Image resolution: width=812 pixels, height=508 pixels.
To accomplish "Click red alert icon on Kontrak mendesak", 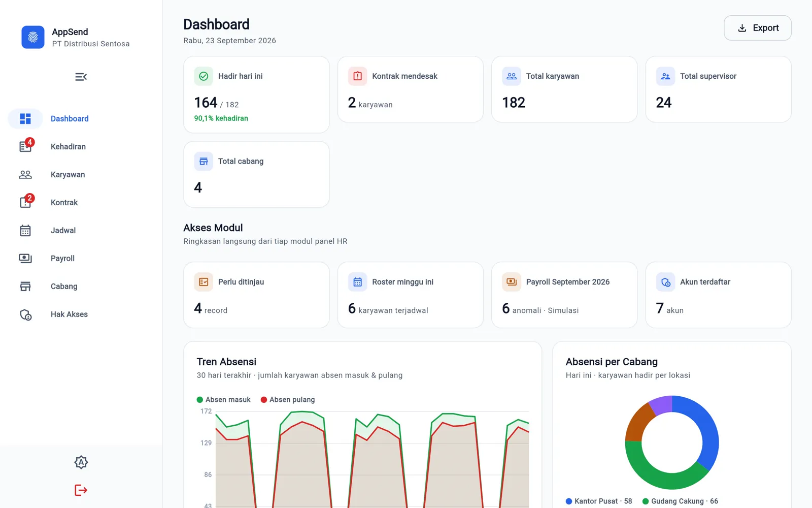I will 357,76.
